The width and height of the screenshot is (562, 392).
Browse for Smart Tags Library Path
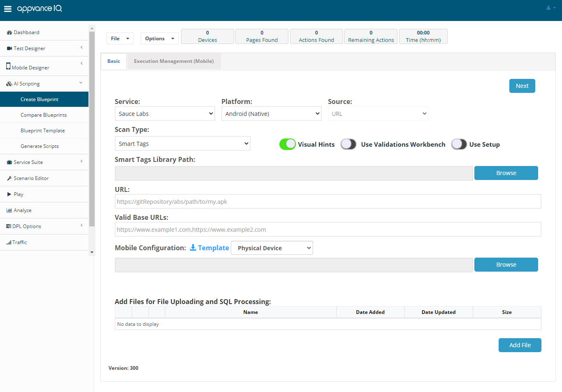(506, 173)
